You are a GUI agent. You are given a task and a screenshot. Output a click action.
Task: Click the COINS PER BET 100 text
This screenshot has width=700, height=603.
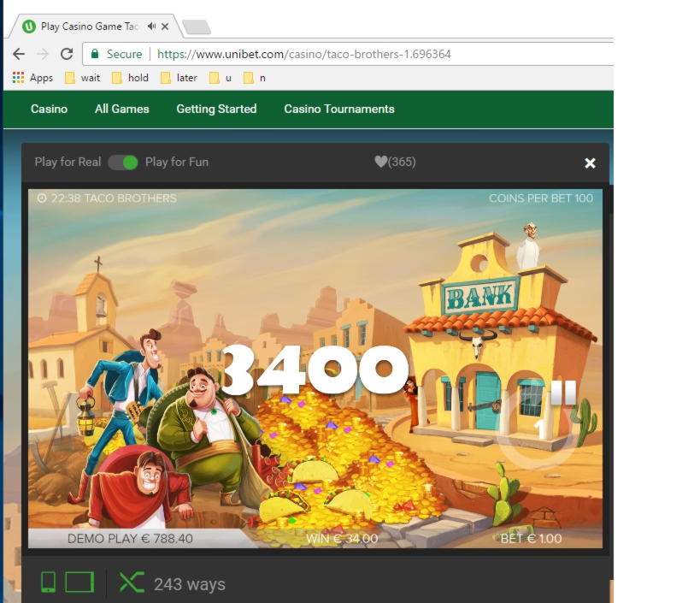click(541, 198)
